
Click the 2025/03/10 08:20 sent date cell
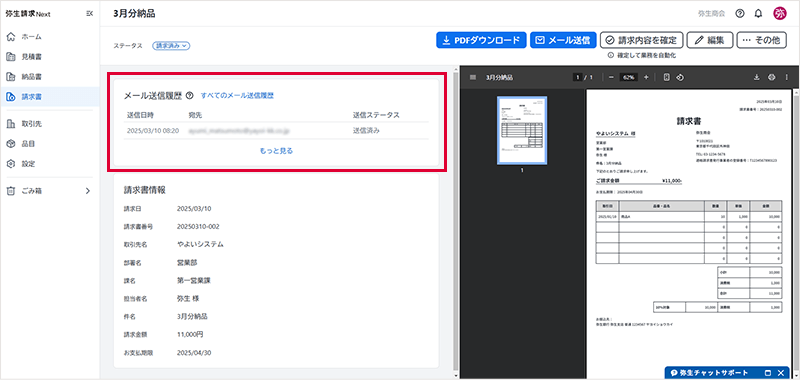pyautogui.click(x=153, y=131)
